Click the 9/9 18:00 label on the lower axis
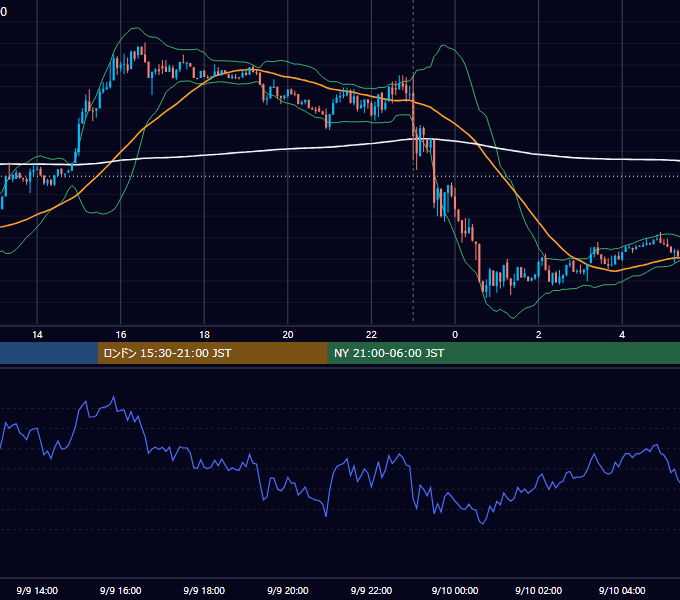 click(x=204, y=590)
